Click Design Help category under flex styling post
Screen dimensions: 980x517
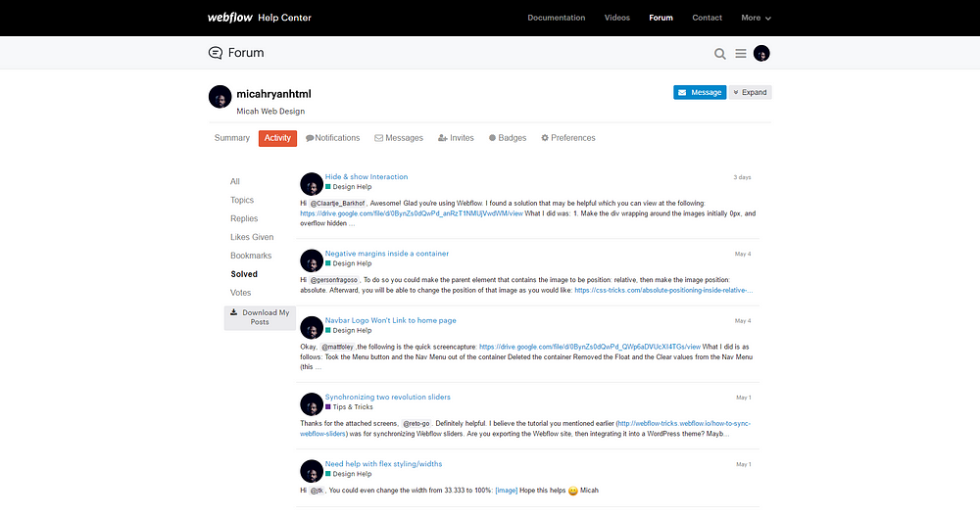coord(349,474)
